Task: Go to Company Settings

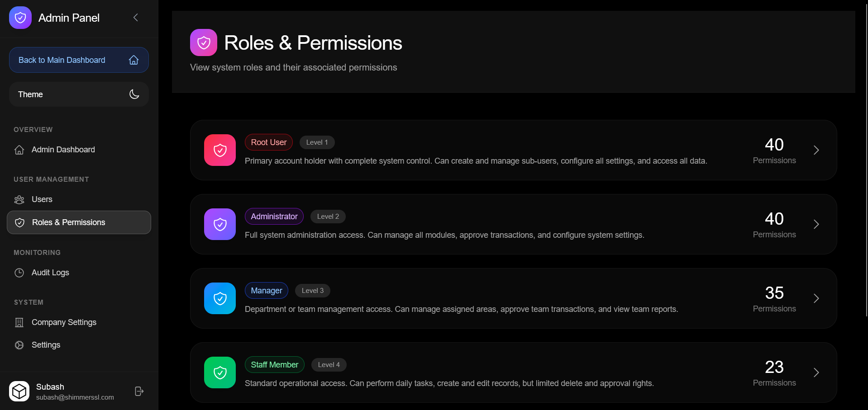Action: pyautogui.click(x=64, y=322)
